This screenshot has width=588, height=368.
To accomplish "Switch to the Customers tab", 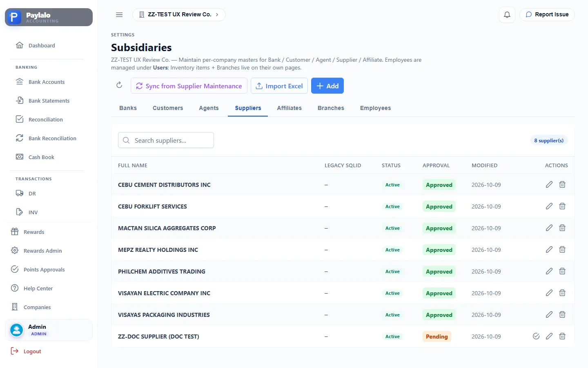I will coord(168,108).
